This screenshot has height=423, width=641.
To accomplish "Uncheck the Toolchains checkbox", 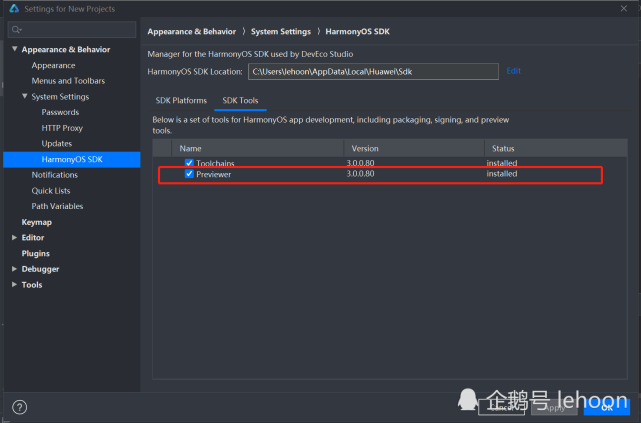I will tap(189, 163).
